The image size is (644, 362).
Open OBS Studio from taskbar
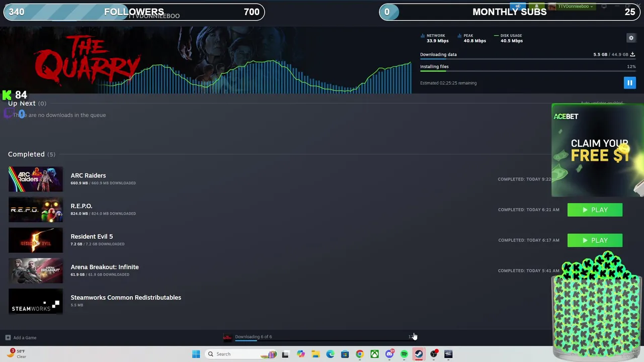click(434, 354)
